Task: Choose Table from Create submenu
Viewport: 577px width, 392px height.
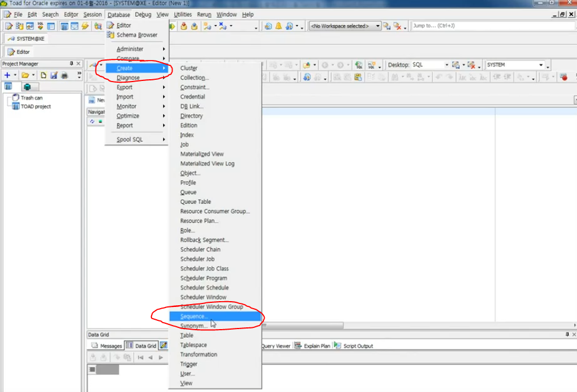Action: pyautogui.click(x=215, y=336)
